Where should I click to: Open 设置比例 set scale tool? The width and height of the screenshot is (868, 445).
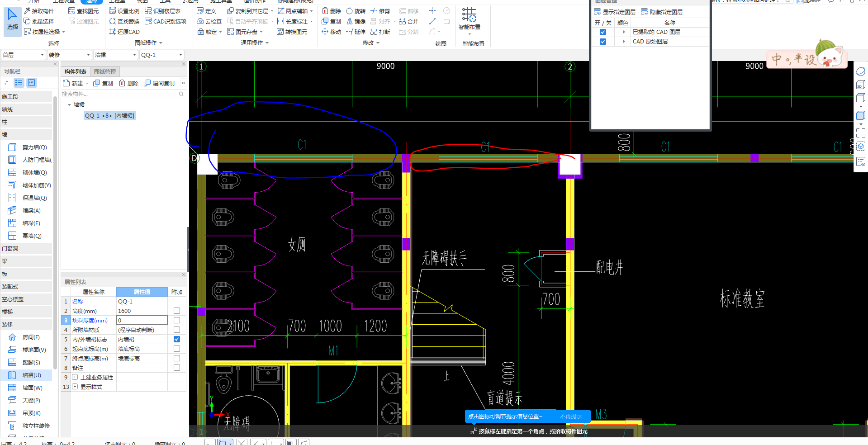pyautogui.click(x=124, y=11)
